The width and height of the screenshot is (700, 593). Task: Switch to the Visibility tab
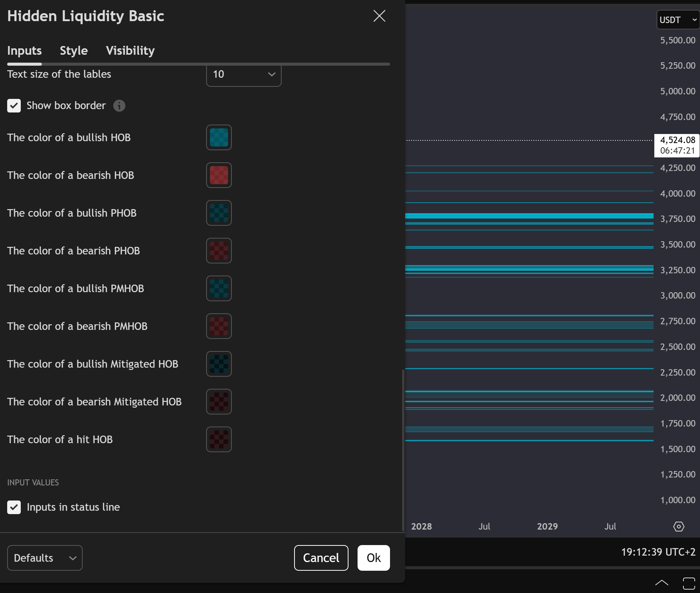coord(130,51)
